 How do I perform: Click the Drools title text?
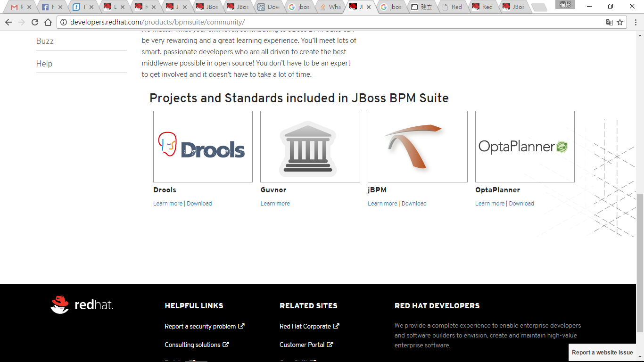165,190
